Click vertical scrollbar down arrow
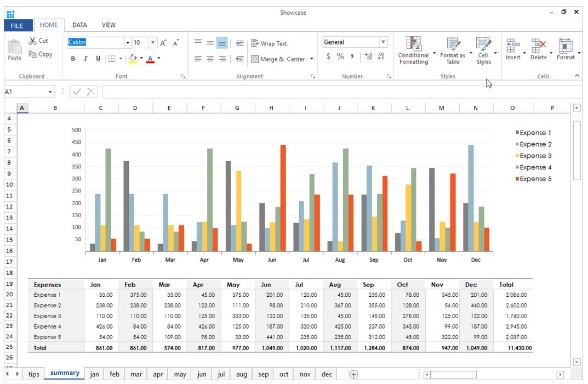 (x=576, y=363)
